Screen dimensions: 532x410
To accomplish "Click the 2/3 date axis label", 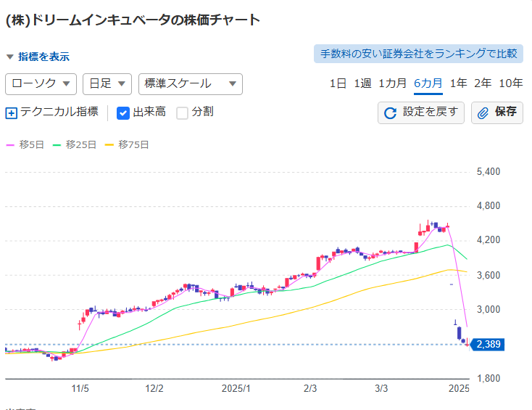I will click(310, 389).
